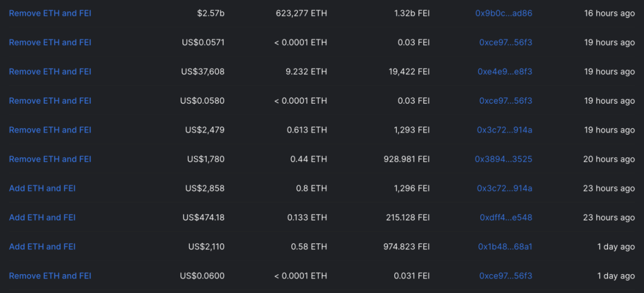Open wallet address 0x9b0c...ad86
The image size is (644, 293).
click(x=504, y=13)
